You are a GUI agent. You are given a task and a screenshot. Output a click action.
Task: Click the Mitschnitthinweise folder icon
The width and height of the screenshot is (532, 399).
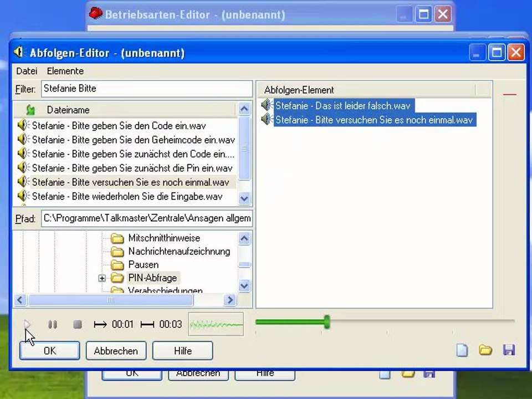pyautogui.click(x=117, y=238)
